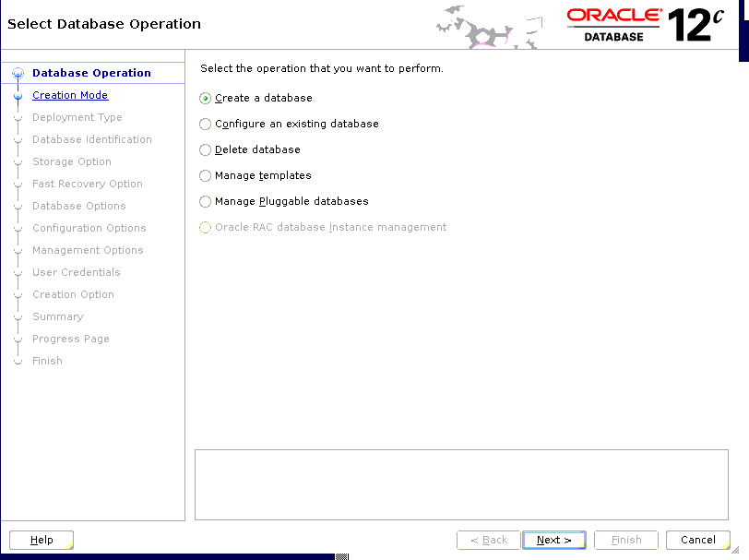Select Manage Pluggable databases option

[x=206, y=201]
